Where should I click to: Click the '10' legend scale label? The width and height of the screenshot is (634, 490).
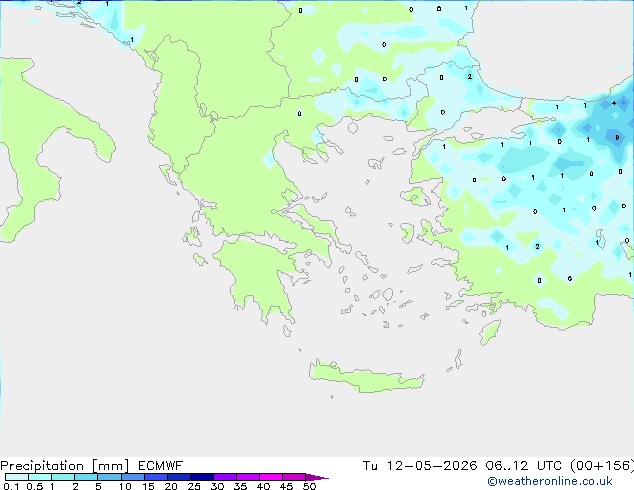pos(125,486)
